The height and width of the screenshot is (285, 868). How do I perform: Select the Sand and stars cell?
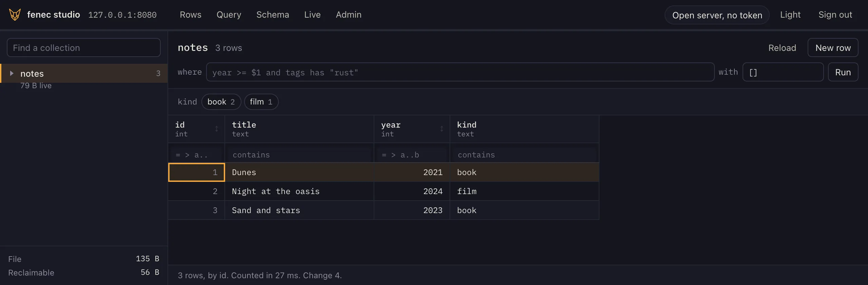pos(299,210)
